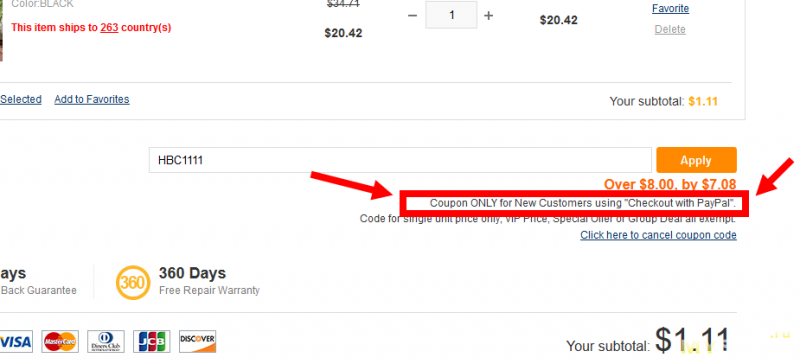This screenshot has width=800, height=364.
Task: Increase item quantity with plus button
Action: pos(489,16)
